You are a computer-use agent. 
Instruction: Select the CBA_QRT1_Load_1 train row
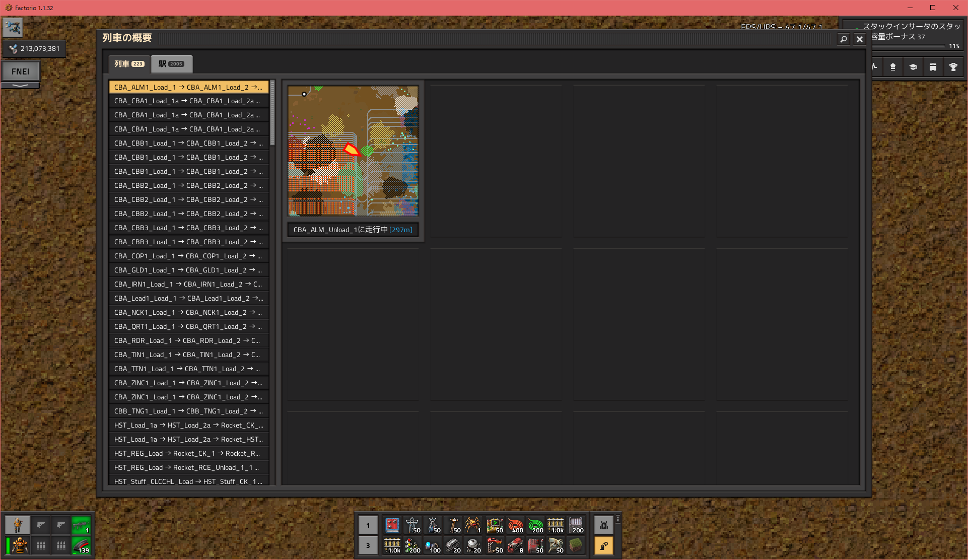point(189,327)
